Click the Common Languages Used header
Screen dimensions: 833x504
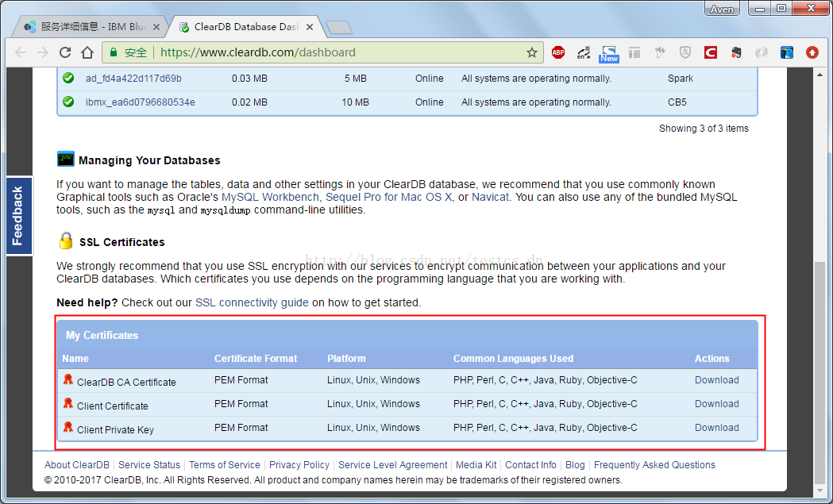(x=513, y=359)
